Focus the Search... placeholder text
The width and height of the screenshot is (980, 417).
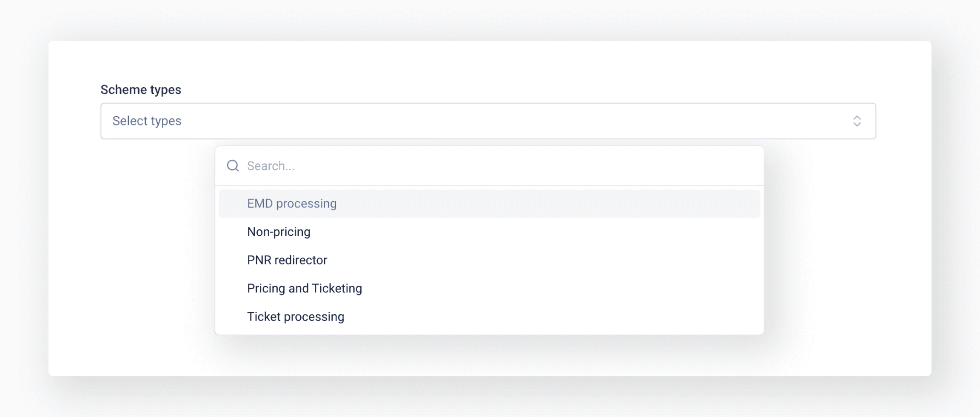271,166
